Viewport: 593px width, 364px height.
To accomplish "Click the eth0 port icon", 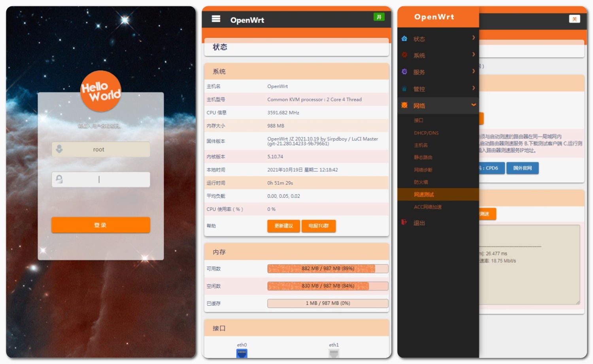I will [242, 353].
